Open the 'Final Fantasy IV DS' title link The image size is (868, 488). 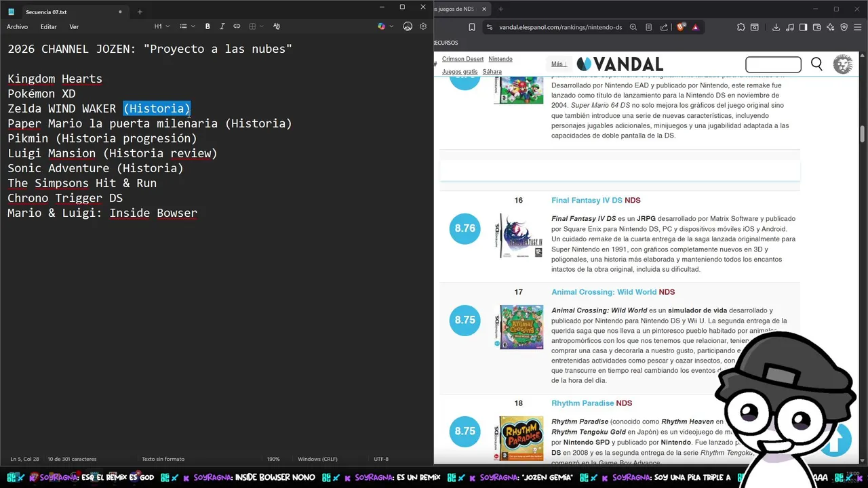coord(587,201)
